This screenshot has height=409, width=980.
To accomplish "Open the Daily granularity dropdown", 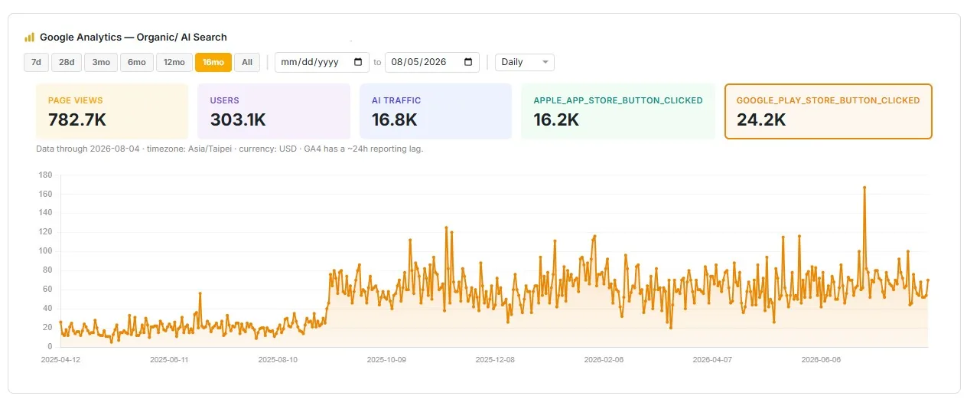I will [x=525, y=62].
